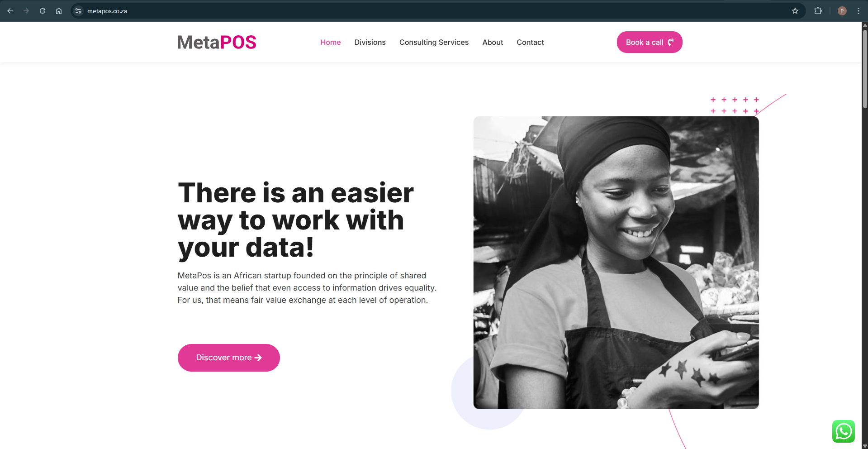The height and width of the screenshot is (449, 868).
Task: Bookmark this page with star icon
Action: click(x=795, y=11)
